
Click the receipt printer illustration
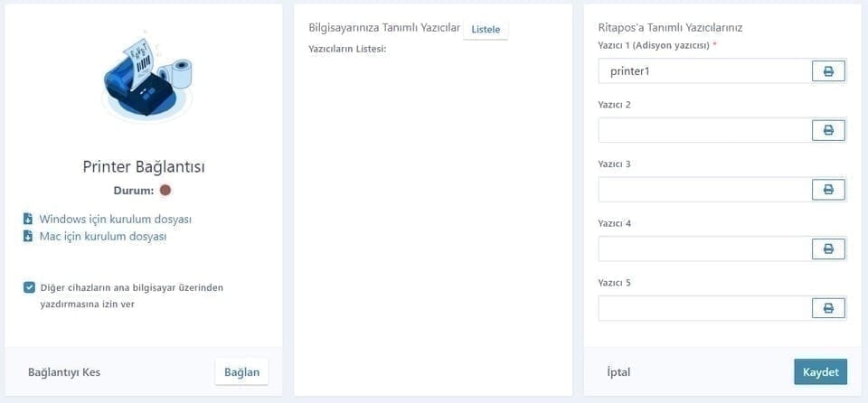[146, 78]
